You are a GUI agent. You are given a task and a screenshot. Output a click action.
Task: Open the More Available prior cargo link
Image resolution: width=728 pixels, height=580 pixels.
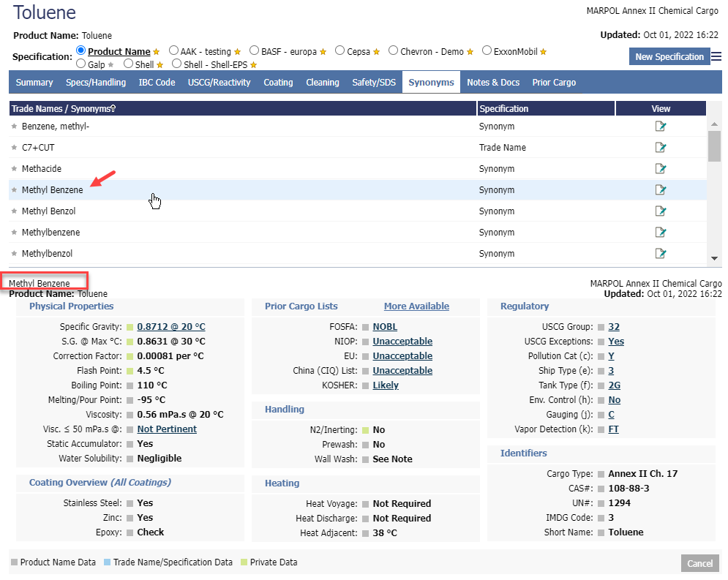(416, 306)
